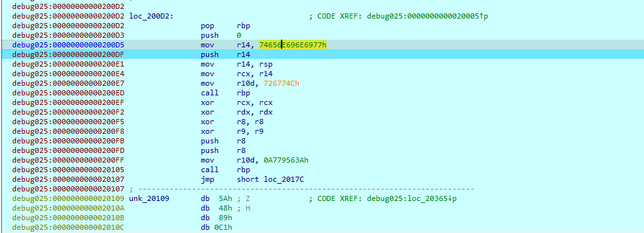
Task: Click address debug025:00000000000200E1
Action: coord(68,65)
